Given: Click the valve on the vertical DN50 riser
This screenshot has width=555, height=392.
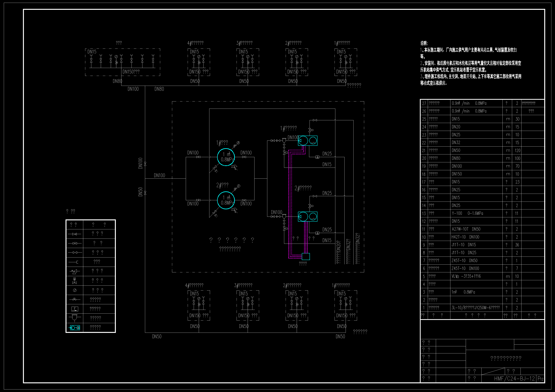Looking at the screenshot, I should [x=145, y=193].
